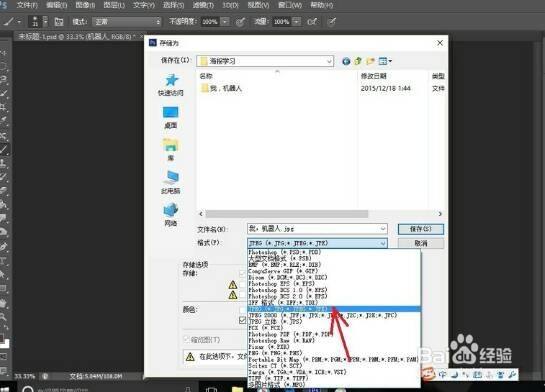The width and height of the screenshot is (545, 392).
Task: Select the Hand tool in toolbox
Action: [x=4, y=303]
